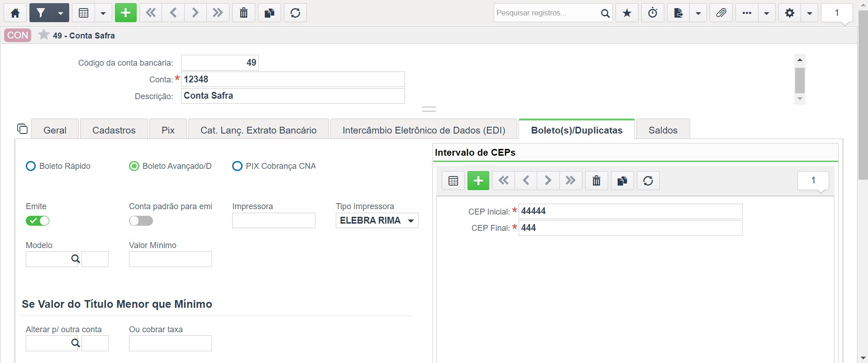Expand the filter dropdown arrow
Screen dimensions: 868x363
coord(60,13)
